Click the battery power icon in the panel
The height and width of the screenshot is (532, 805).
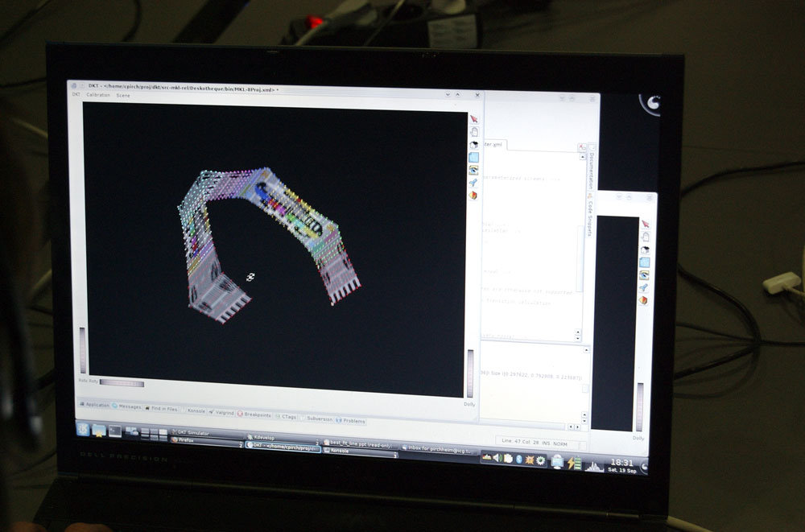574,464
